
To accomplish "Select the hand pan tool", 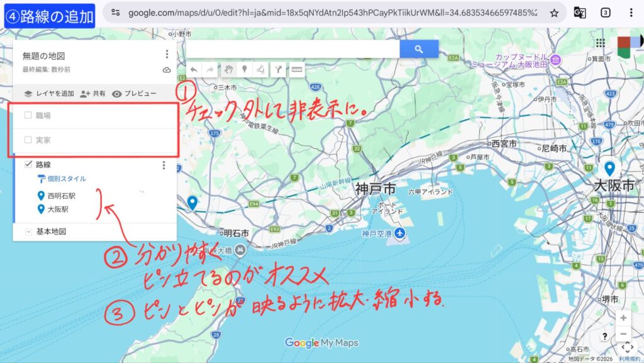I will (229, 70).
